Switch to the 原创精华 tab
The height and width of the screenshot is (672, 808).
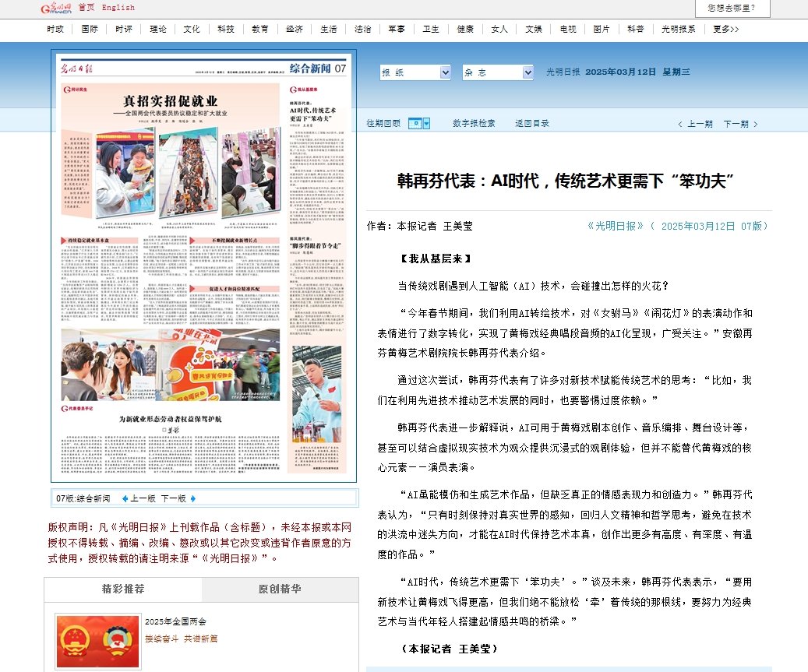280,589
